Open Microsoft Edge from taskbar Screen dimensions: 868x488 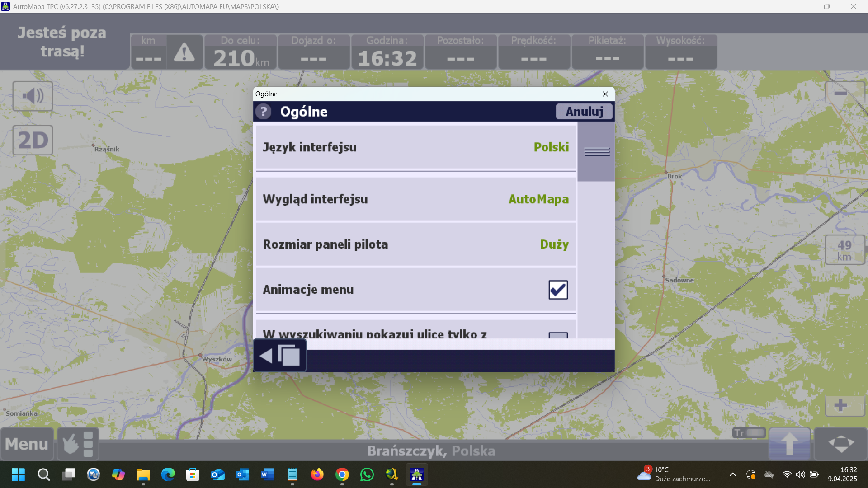168,474
